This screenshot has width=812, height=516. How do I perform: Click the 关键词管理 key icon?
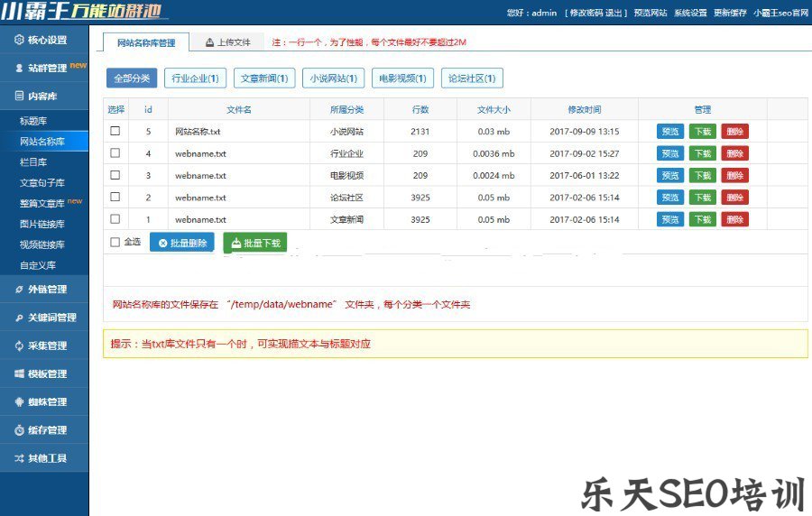point(19,318)
